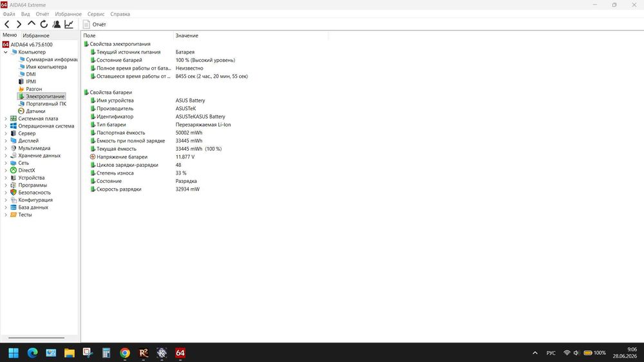Expand the Мультимедиа node
The width and height of the screenshot is (644, 362).
tap(5, 148)
